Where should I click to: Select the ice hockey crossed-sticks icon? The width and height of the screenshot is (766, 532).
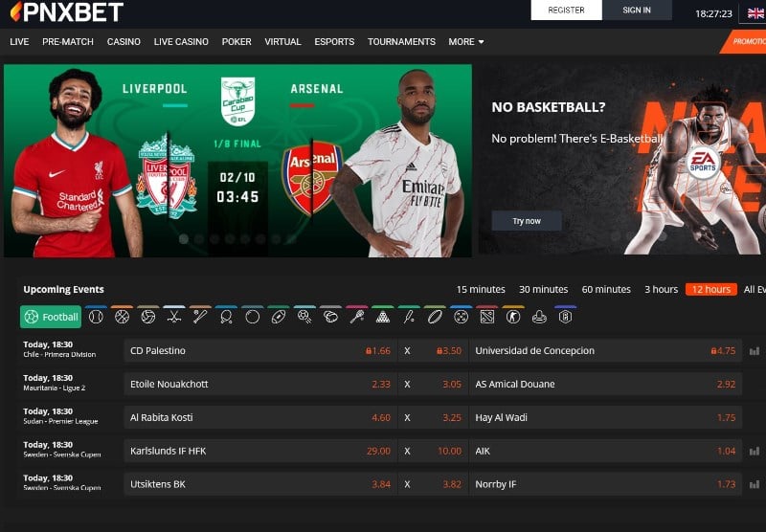[x=174, y=318]
